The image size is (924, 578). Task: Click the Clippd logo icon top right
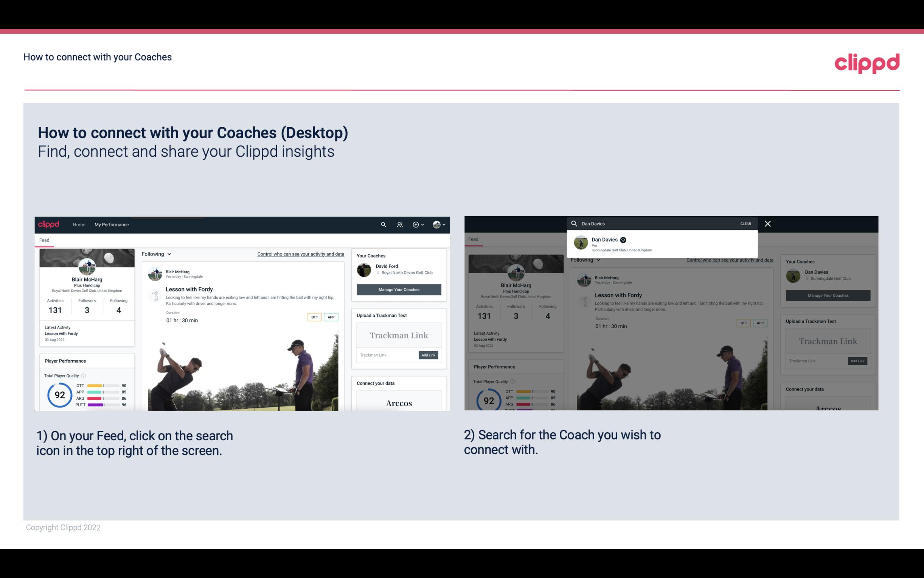click(x=867, y=62)
